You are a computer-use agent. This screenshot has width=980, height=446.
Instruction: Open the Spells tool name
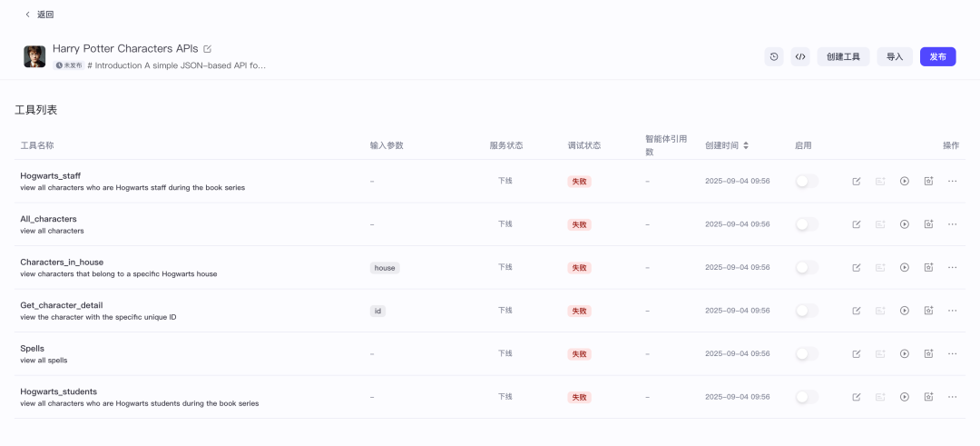pyautogui.click(x=32, y=349)
